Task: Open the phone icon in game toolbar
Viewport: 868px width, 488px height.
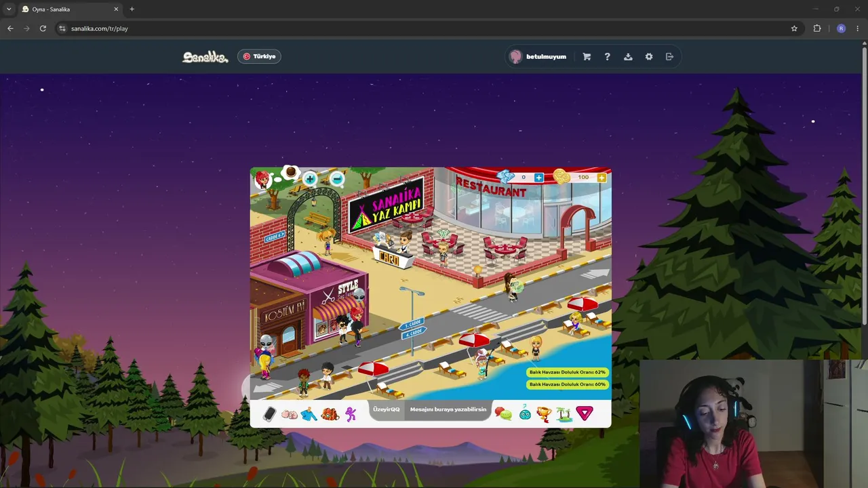Action: tap(269, 413)
